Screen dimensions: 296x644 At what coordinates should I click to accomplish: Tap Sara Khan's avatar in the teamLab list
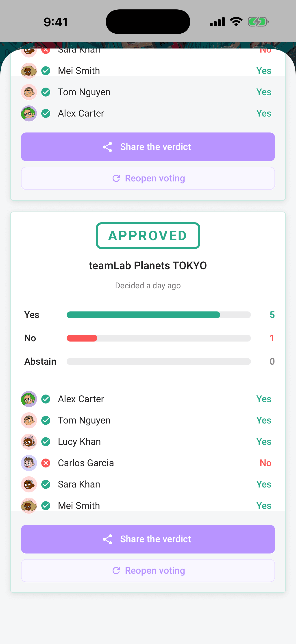(x=29, y=485)
